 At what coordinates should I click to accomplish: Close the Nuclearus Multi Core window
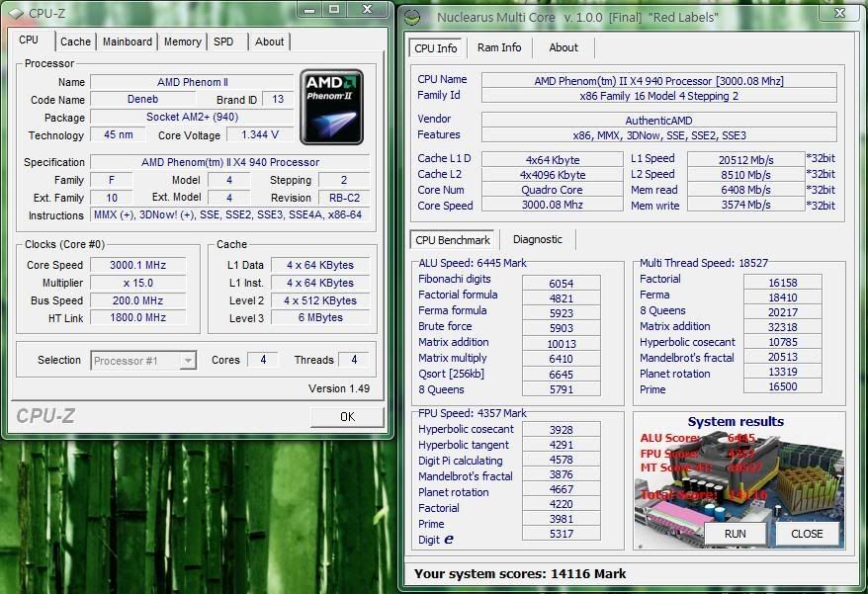coord(839,13)
